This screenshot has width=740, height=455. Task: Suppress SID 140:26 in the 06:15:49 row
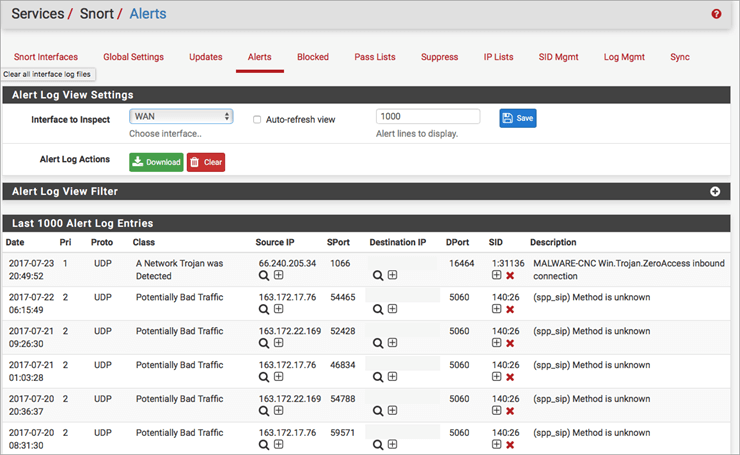[x=496, y=309]
